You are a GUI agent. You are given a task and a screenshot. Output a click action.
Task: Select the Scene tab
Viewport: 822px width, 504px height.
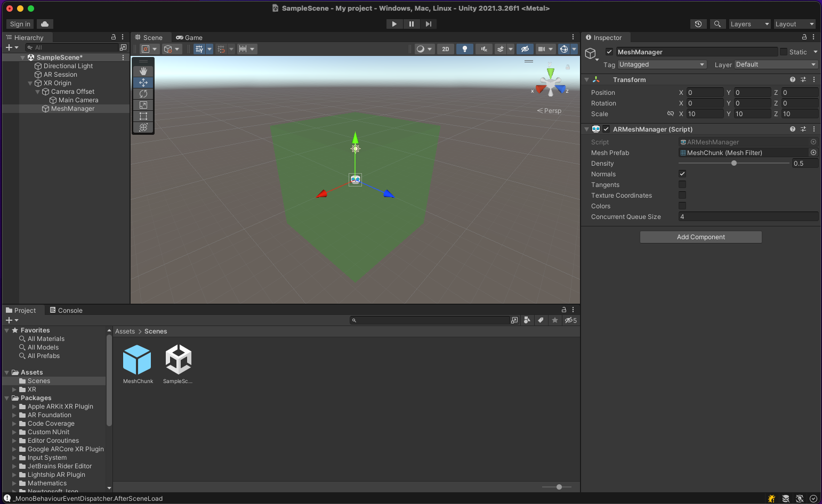(149, 37)
